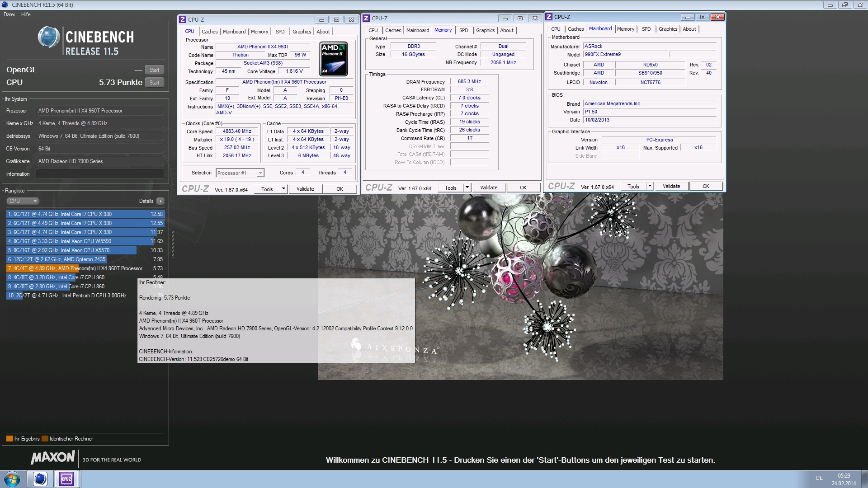Click the Core Voltage 1.616 V value
The width and height of the screenshot is (868, 488).
tap(295, 71)
